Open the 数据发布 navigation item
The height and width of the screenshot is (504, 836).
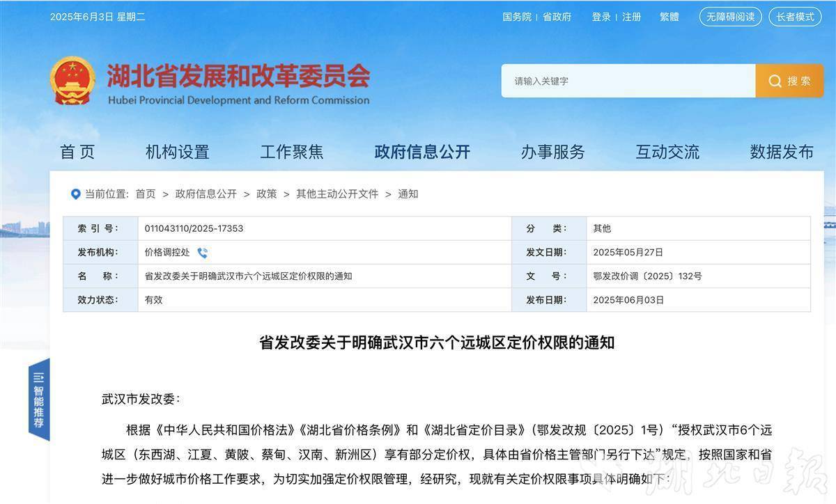click(x=781, y=152)
